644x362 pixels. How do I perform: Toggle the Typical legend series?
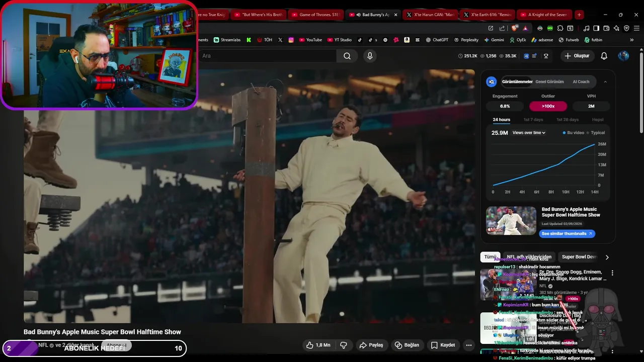click(596, 133)
